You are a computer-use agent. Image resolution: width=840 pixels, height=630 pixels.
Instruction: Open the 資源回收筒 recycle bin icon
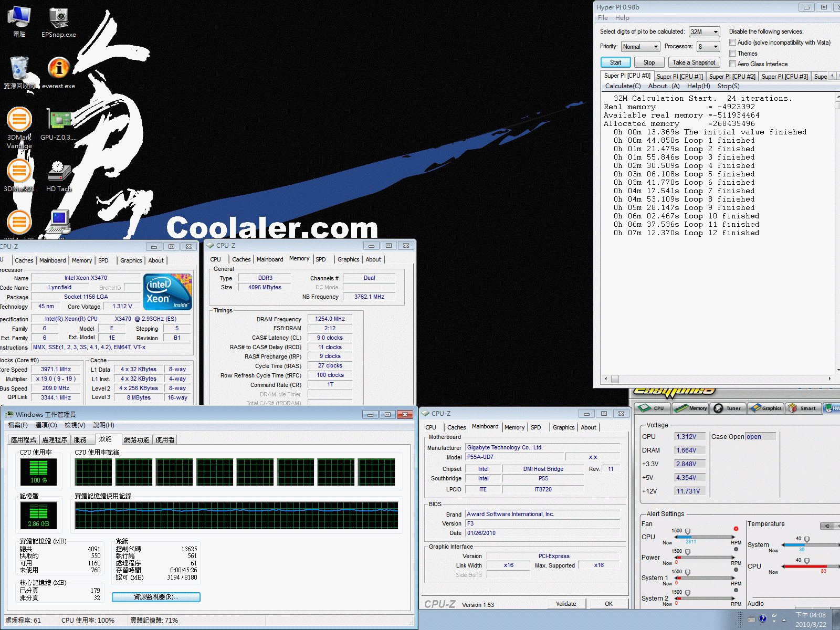point(19,72)
